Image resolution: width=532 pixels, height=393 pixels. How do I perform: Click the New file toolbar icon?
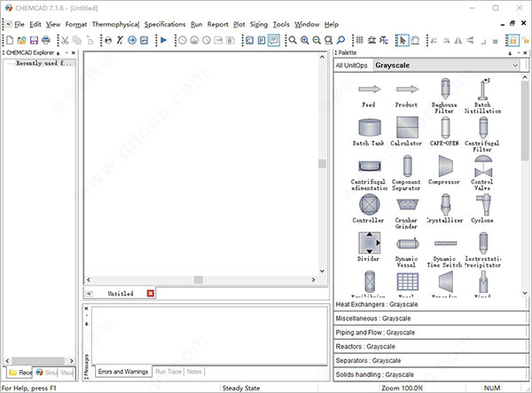(x=10, y=41)
